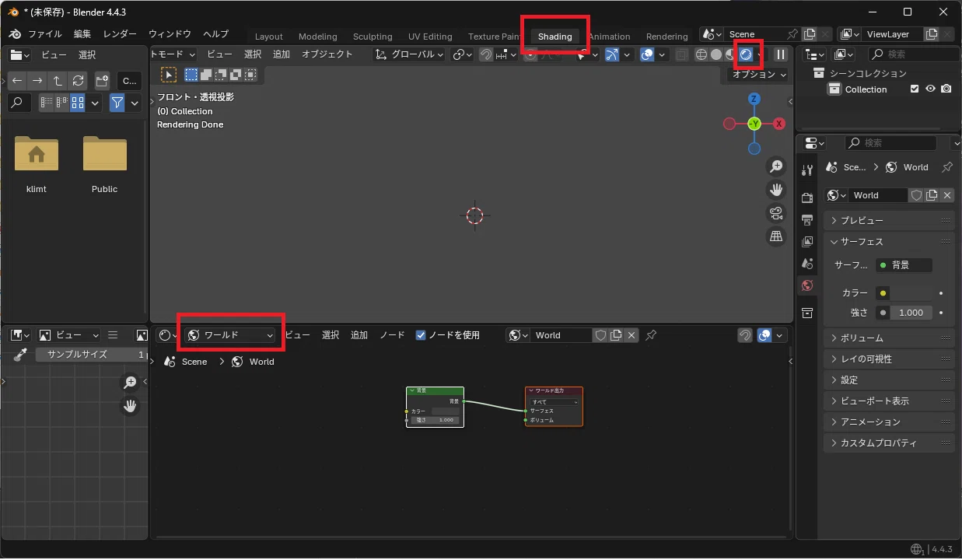
Task: Toggle the ノードを使用 checkbox
Action: (x=421, y=335)
